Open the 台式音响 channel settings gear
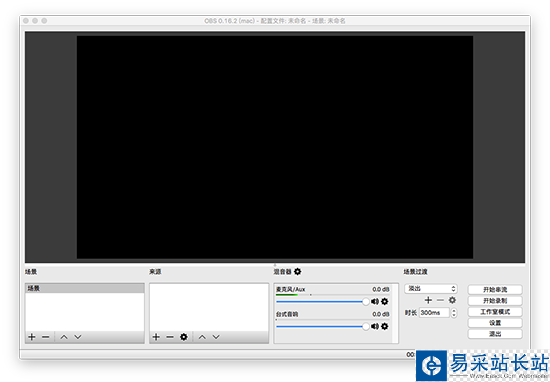550x382 pixels. tap(385, 327)
